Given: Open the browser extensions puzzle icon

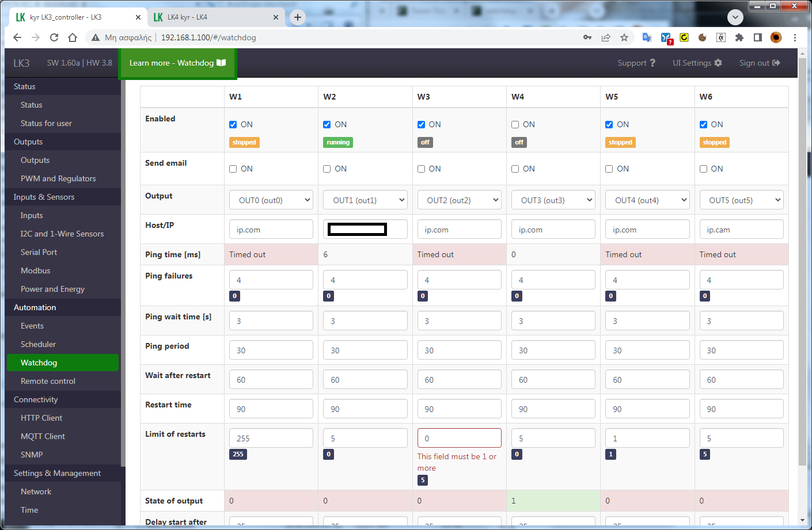Looking at the screenshot, I should pyautogui.click(x=739, y=37).
